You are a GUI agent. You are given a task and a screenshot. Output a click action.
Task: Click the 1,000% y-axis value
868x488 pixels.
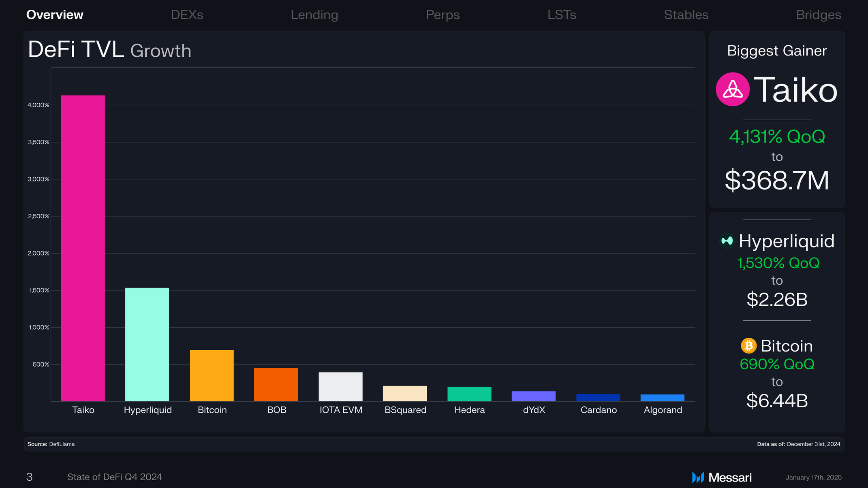pyautogui.click(x=39, y=327)
